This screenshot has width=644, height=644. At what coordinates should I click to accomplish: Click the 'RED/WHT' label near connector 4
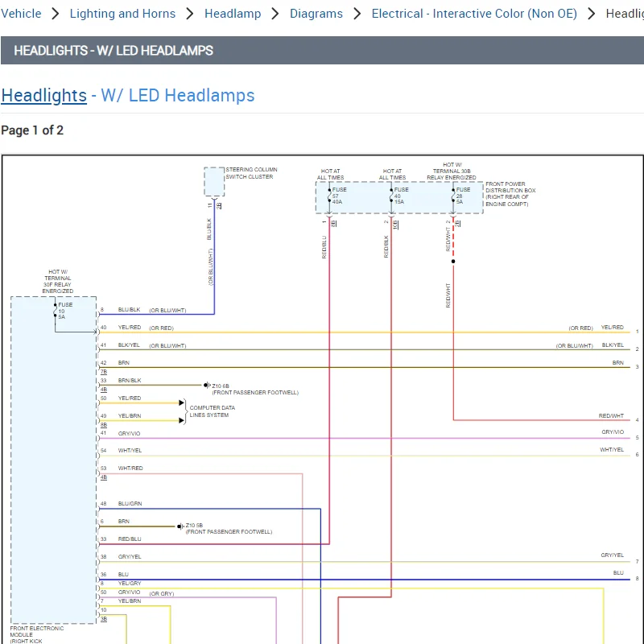pyautogui.click(x=611, y=415)
